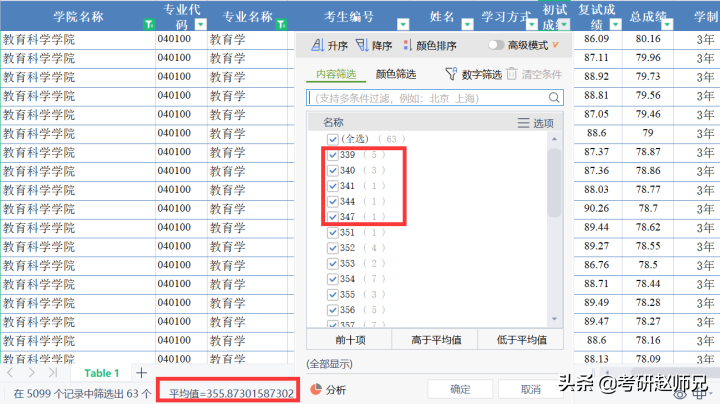Open 初试成绩 column filter dropdown
Viewport: 720px width, 404px height.
564,24
